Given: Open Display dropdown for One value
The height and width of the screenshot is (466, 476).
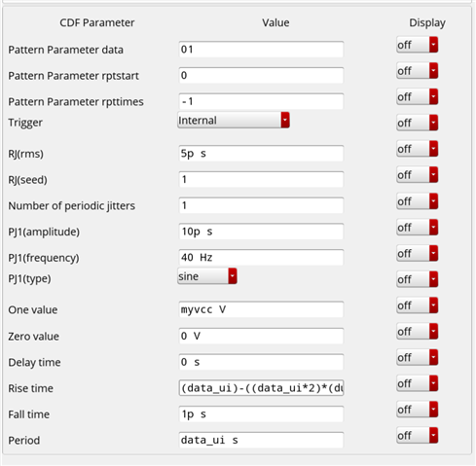Looking at the screenshot, I should [418, 305].
